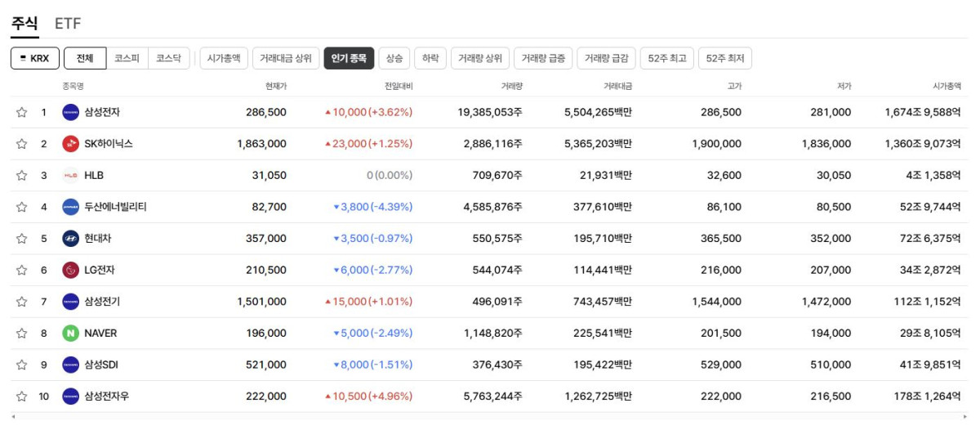Open the LG전자 stock name
Viewport: 980px width, 430px height.
pyautogui.click(x=100, y=270)
